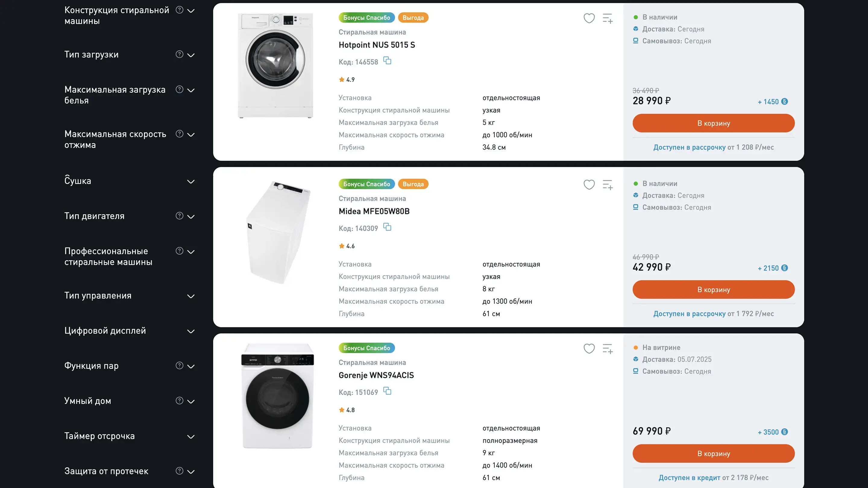
Task: Copy product code 151069
Action: [x=388, y=391]
